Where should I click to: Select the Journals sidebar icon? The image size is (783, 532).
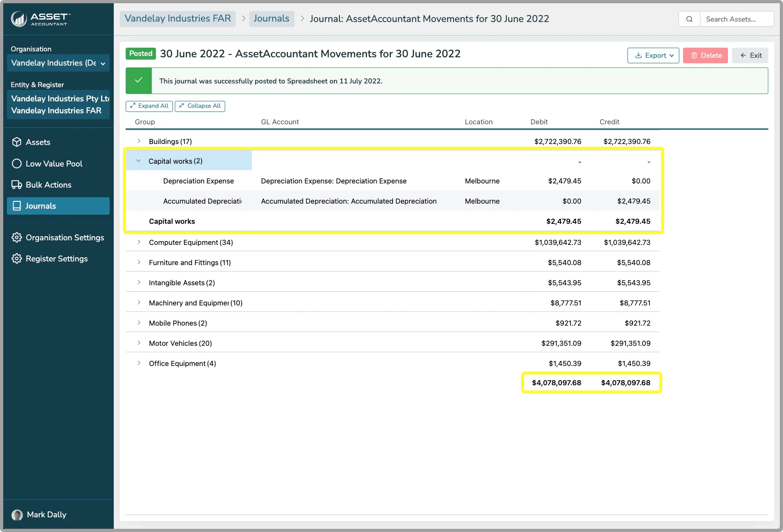[17, 205]
